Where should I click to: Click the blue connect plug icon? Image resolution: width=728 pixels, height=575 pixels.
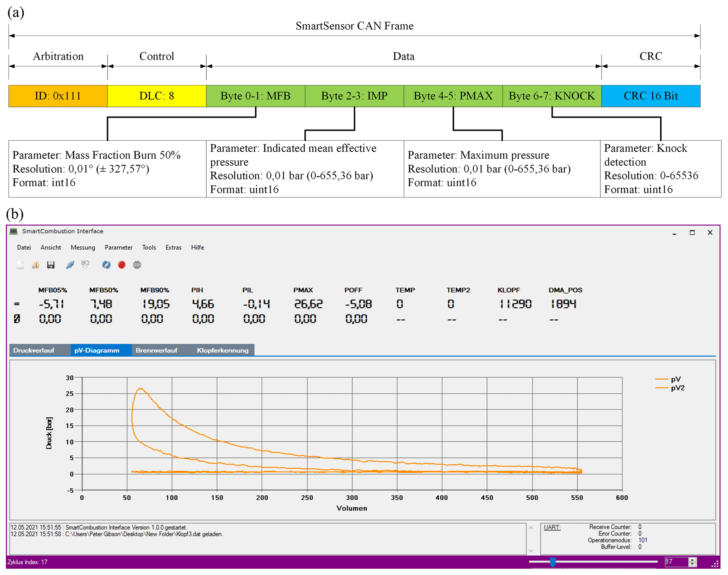70,265
